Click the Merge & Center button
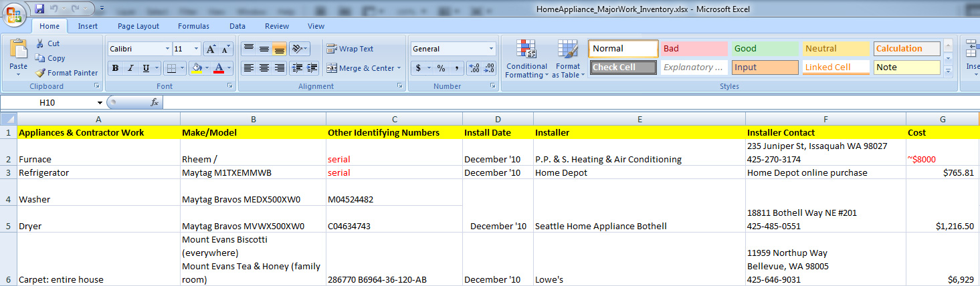The width and height of the screenshot is (980, 286). coord(360,68)
